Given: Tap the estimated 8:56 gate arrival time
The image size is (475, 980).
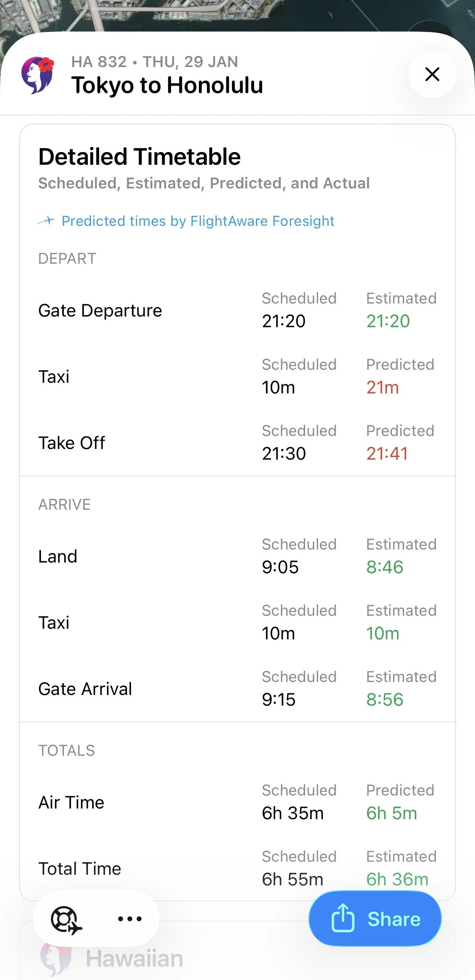Looking at the screenshot, I should coord(384,700).
